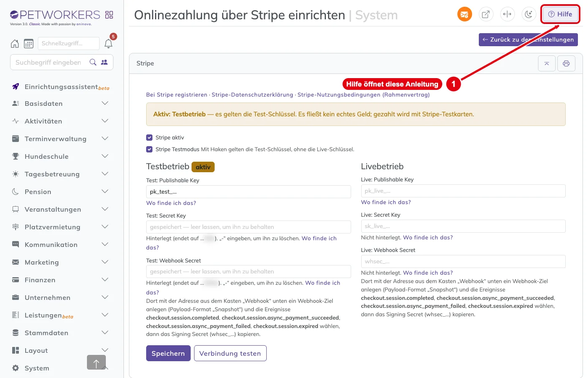588x378 pixels.
Task: Click the Verbindung testen button
Action: tap(230, 353)
